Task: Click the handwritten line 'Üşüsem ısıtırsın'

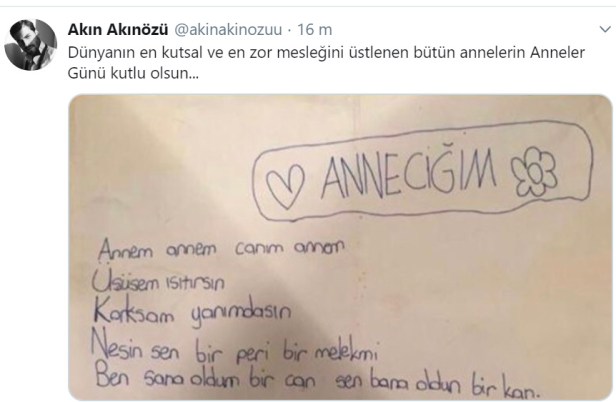Action: click(x=158, y=281)
